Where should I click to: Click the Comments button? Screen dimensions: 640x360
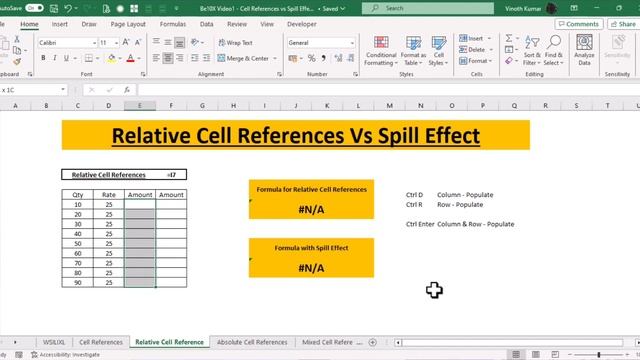tap(579, 24)
